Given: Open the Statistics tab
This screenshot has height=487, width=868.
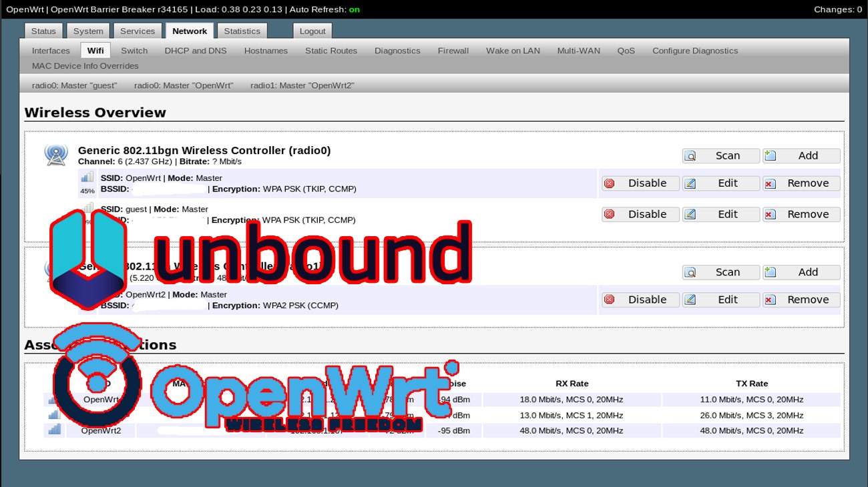Looking at the screenshot, I should tap(242, 31).
